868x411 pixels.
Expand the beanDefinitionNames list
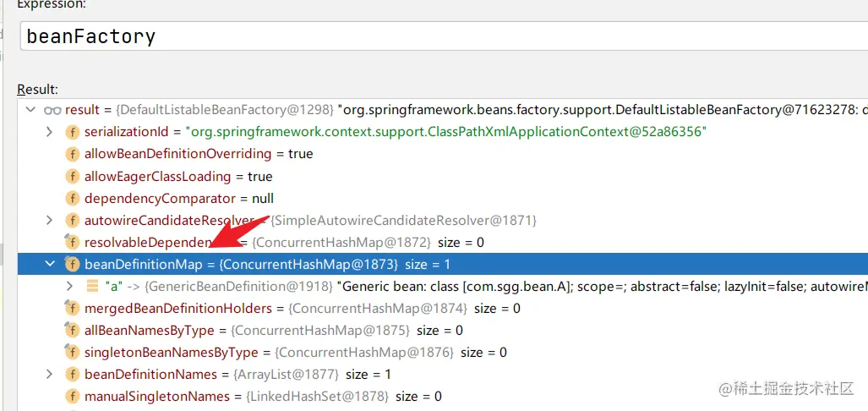[x=49, y=375]
